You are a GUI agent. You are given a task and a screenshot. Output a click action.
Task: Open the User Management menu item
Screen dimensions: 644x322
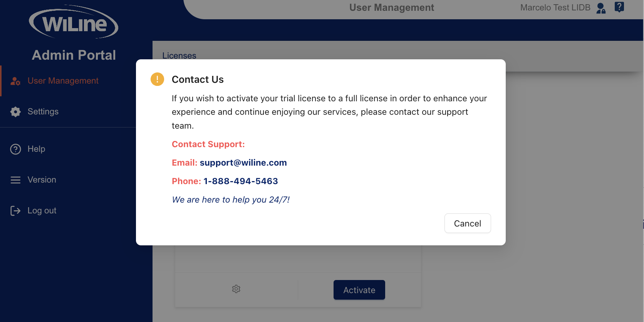(63, 81)
